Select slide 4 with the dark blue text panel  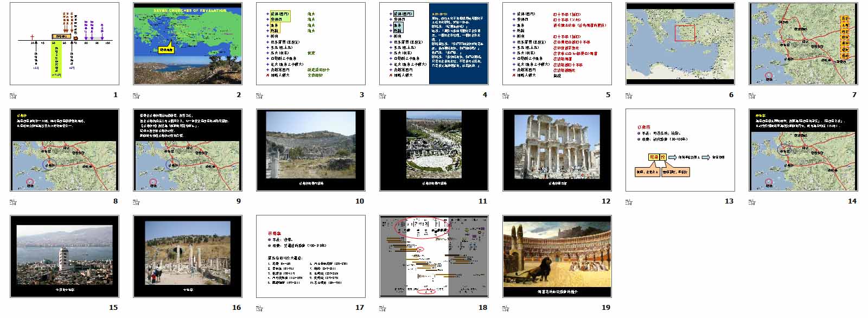coord(434,43)
